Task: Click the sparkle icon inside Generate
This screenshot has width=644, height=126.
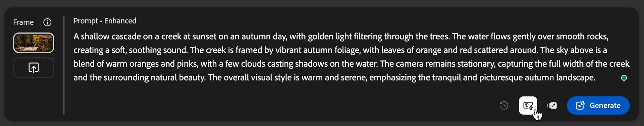Action: [x=580, y=106]
